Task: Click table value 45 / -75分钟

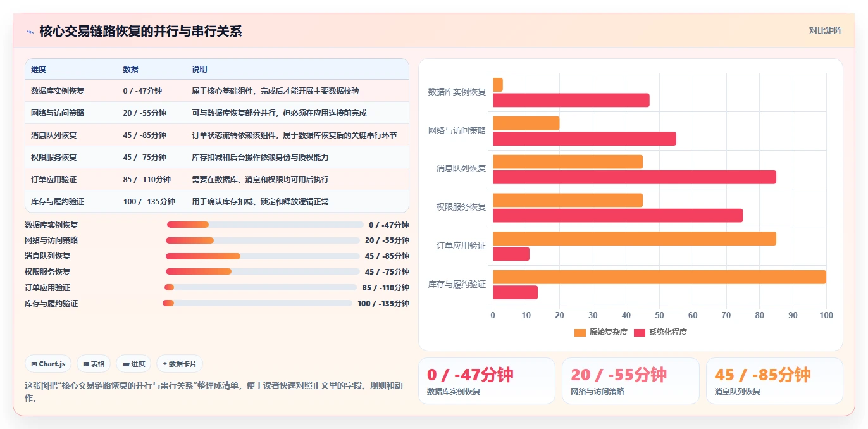Action: [145, 158]
